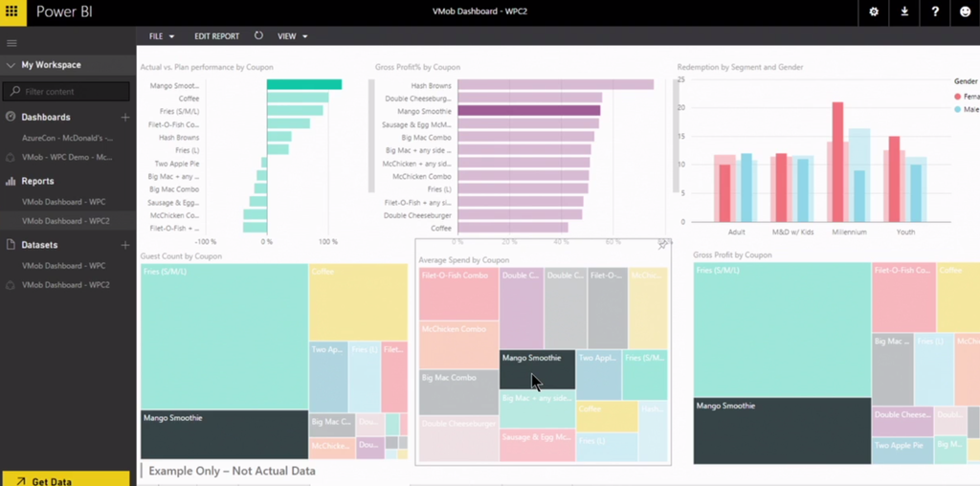Open the FILE dropdown menu
980x486 pixels.
coord(161,36)
